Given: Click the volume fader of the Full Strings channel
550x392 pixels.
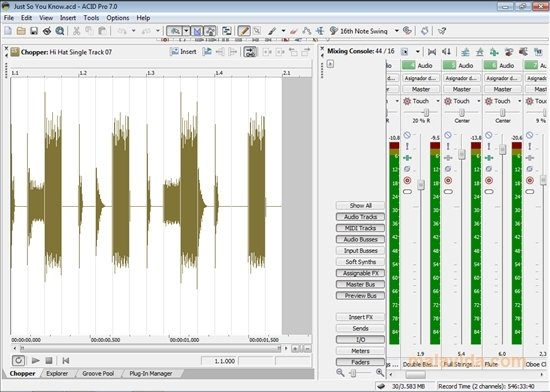Looking at the screenshot, I should tap(462, 154).
